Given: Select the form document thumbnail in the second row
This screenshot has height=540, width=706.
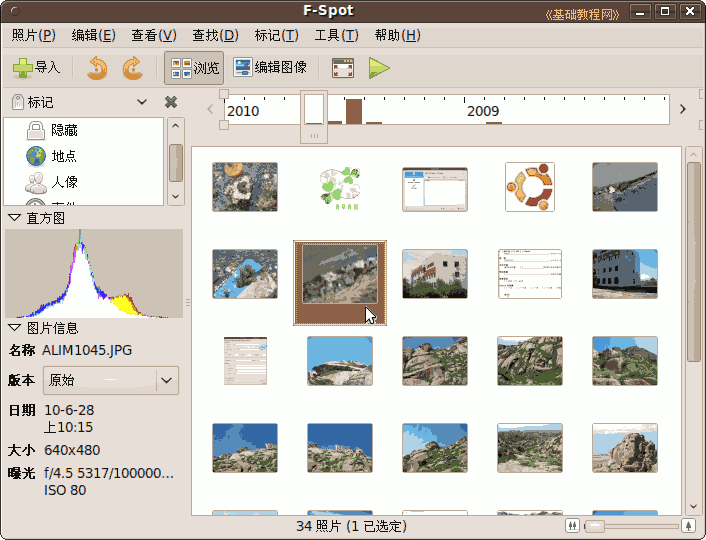Looking at the screenshot, I should [530, 274].
